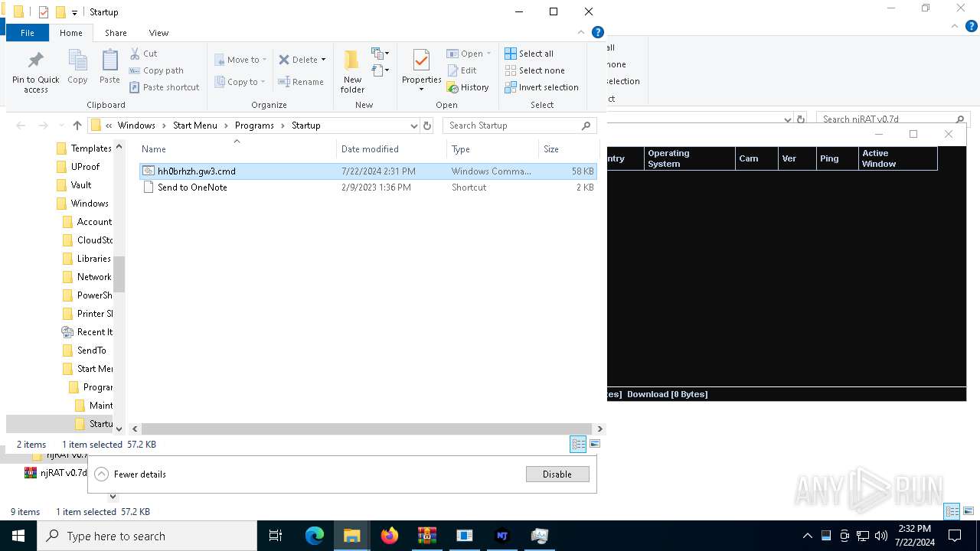Choose Paste shortcut in Clipboard group
Image resolution: width=980 pixels, height=551 pixels.
tap(164, 87)
